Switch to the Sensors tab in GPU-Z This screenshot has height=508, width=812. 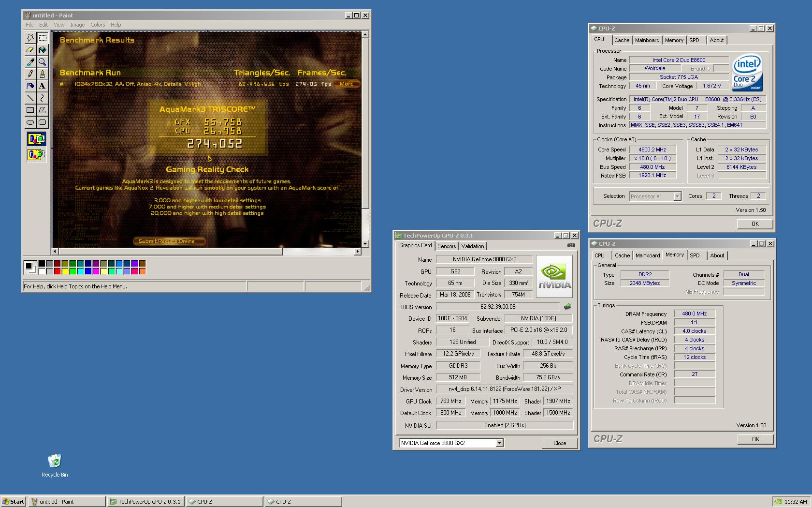click(x=447, y=246)
